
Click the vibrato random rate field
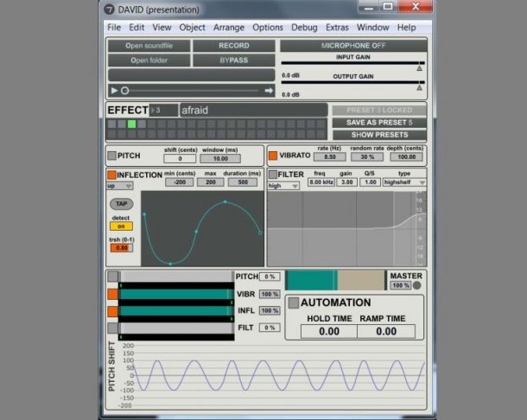(367, 156)
